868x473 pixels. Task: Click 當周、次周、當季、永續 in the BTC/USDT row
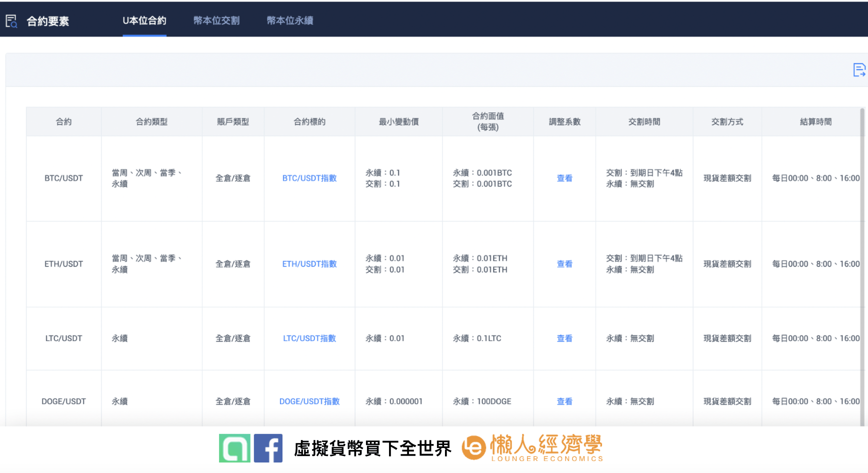pyautogui.click(x=146, y=178)
